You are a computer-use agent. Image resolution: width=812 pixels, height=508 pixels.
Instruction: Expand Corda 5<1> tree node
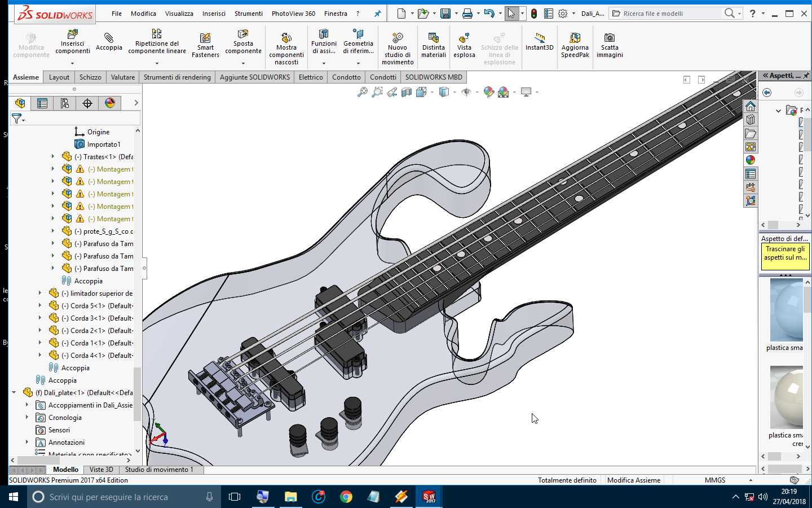click(40, 305)
